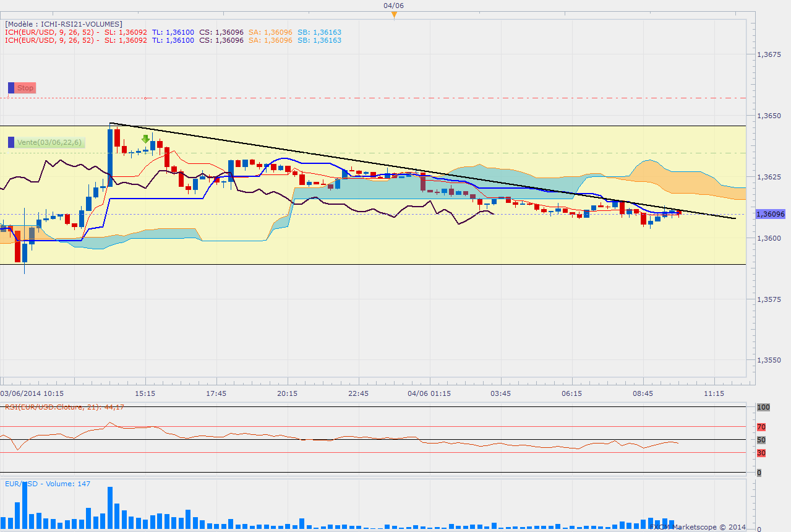Click the 04/06 01:15 time label
The height and width of the screenshot is (532, 791).
(429, 393)
